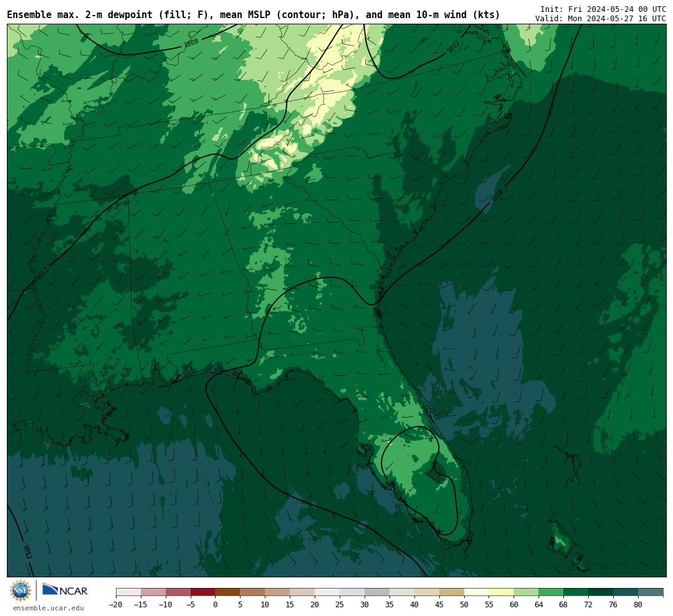673x616 pixels.
Task: Click the colorbar label 80
Action: 638,605
